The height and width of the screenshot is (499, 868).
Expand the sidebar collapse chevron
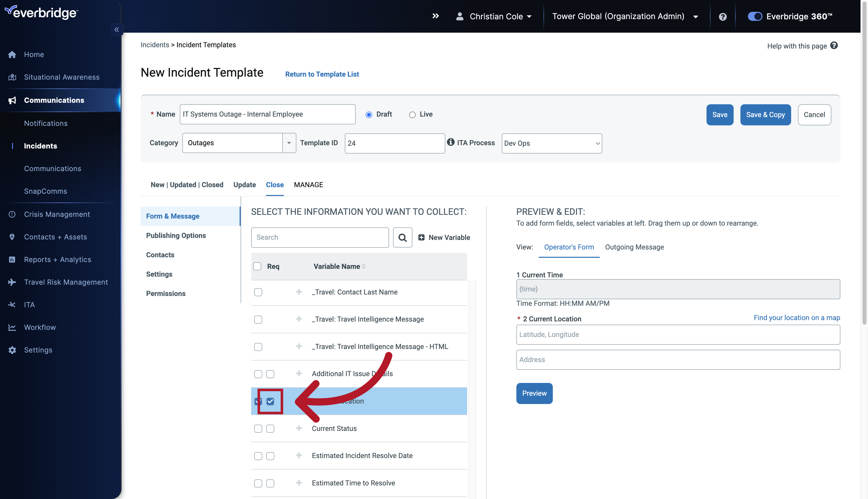click(117, 29)
